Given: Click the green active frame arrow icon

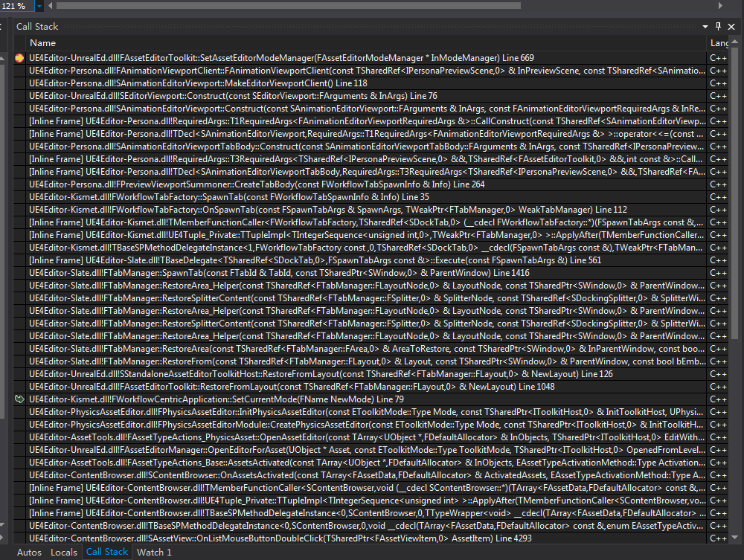Looking at the screenshot, I should 19,399.
